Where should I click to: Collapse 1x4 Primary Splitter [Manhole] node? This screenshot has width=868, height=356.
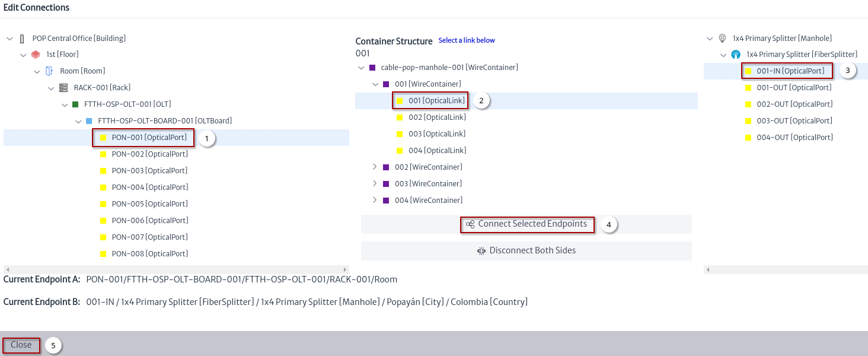[710, 39]
